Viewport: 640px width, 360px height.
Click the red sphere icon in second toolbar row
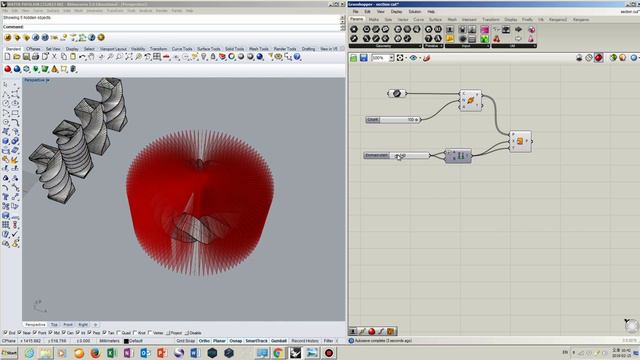tap(7, 69)
